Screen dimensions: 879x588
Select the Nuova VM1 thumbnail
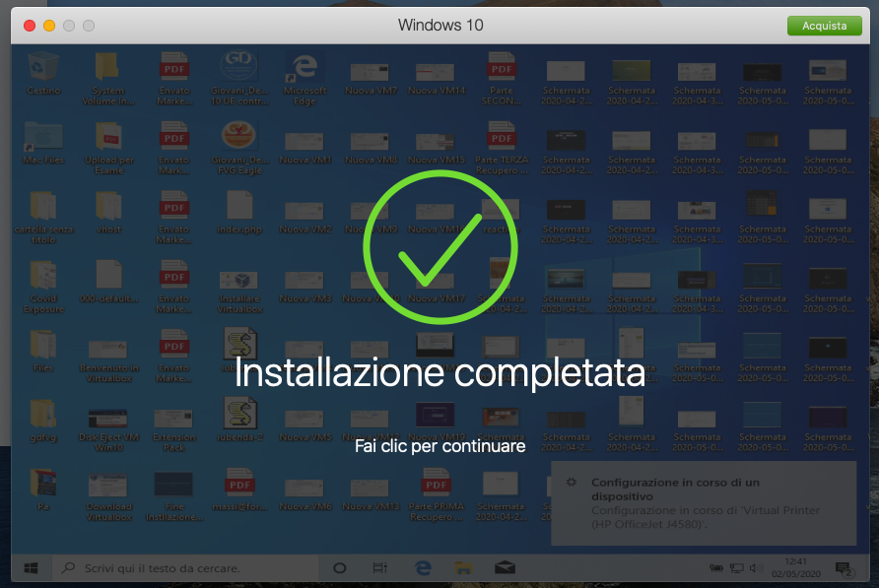[304, 143]
